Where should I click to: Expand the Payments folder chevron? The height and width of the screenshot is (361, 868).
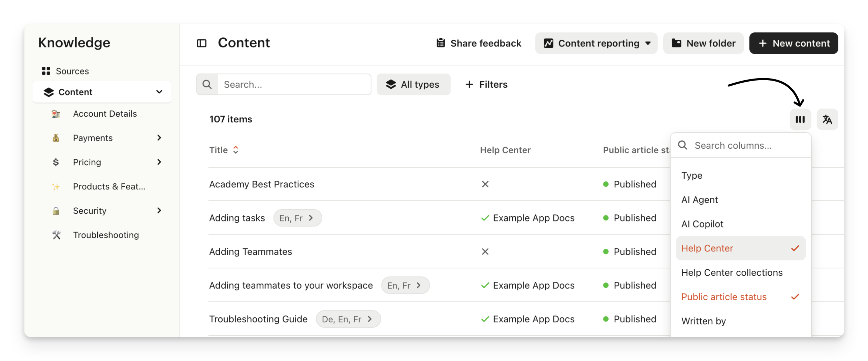click(159, 138)
